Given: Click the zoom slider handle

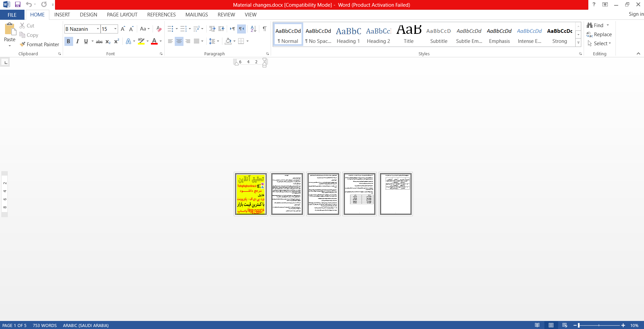Looking at the screenshot, I should 579,325.
